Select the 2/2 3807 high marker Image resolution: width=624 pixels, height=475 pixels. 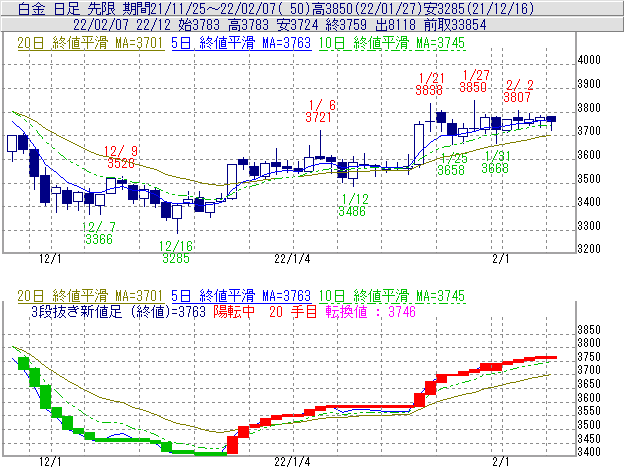[x=517, y=91]
